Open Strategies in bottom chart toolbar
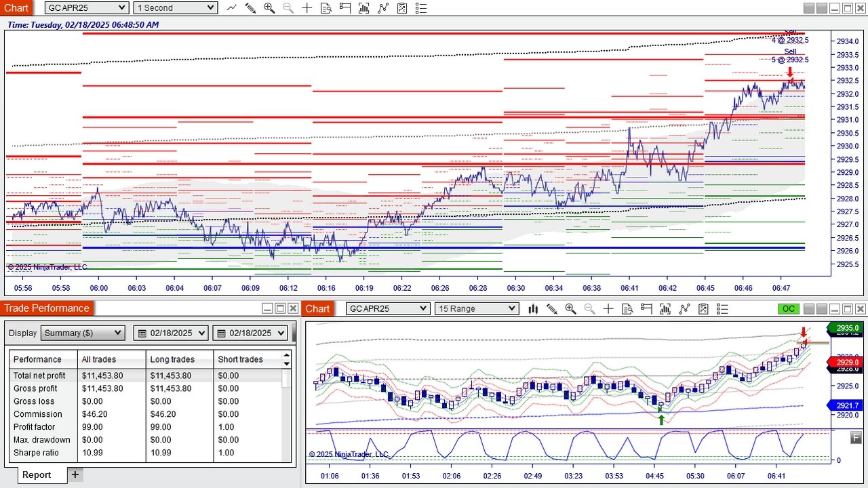The width and height of the screenshot is (868, 488). coord(703,309)
